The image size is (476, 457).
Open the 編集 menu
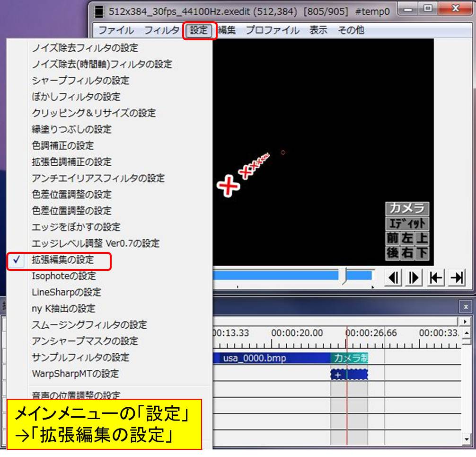227,30
